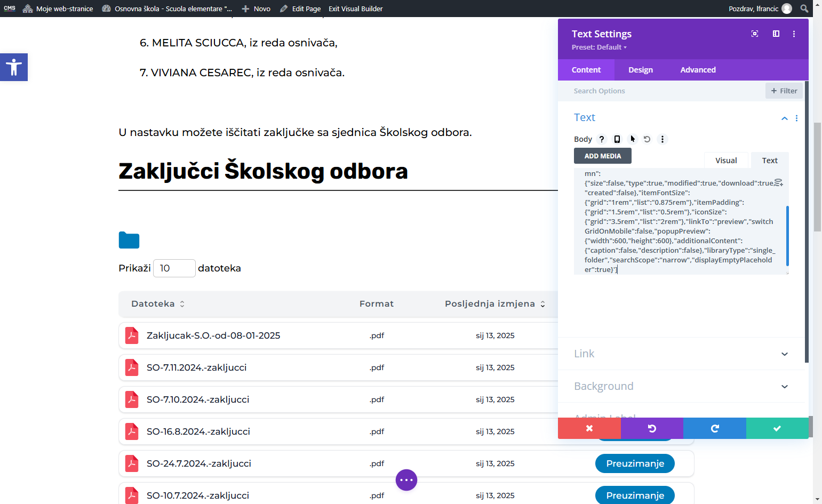Collapse the Text section
The height and width of the screenshot is (504, 822).
(x=785, y=118)
